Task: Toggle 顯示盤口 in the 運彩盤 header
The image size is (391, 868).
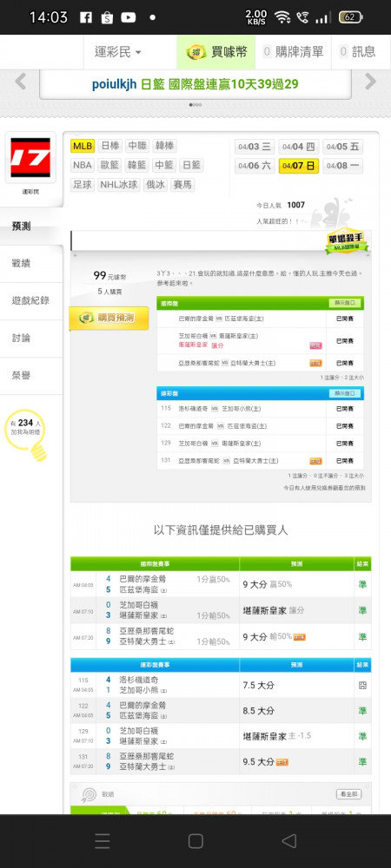Action: coord(345,393)
